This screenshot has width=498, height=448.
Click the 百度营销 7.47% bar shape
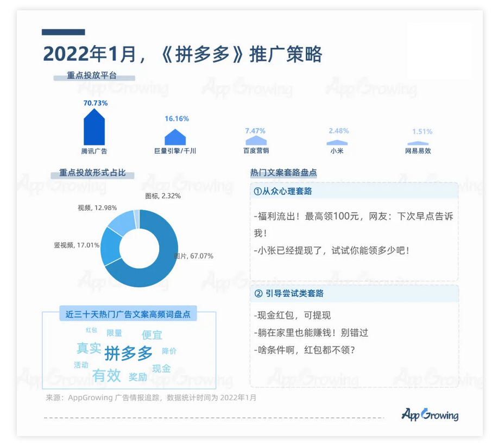(x=255, y=141)
